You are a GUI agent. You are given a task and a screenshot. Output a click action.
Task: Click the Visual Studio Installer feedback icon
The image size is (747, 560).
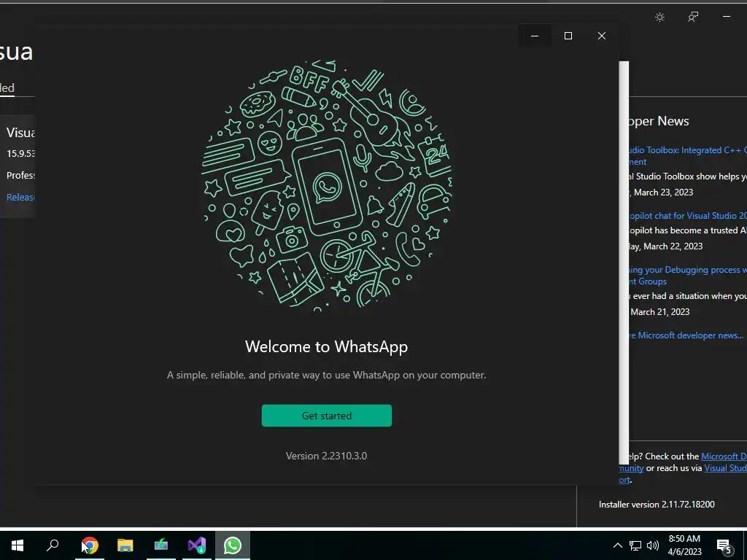693,17
